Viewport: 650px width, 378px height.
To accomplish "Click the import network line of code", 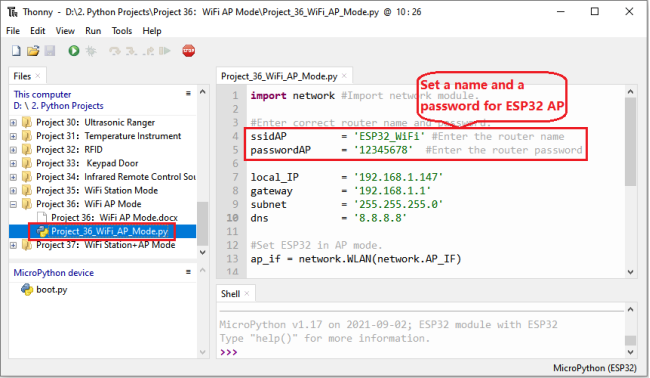I will click(x=292, y=96).
